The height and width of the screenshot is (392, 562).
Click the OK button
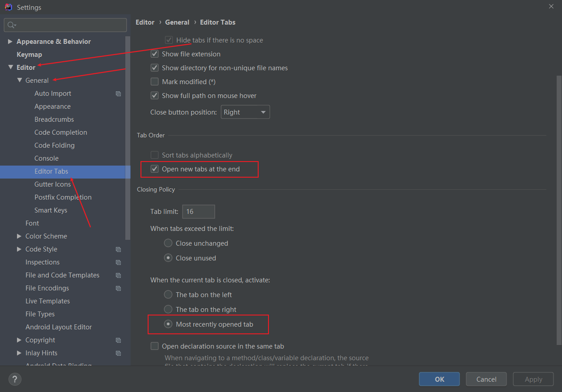tap(439, 379)
